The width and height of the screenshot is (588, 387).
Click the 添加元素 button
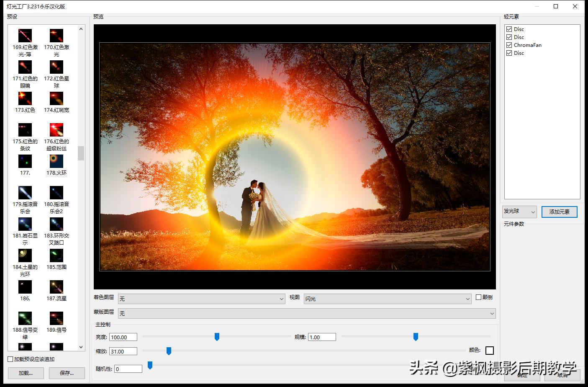[x=559, y=212]
